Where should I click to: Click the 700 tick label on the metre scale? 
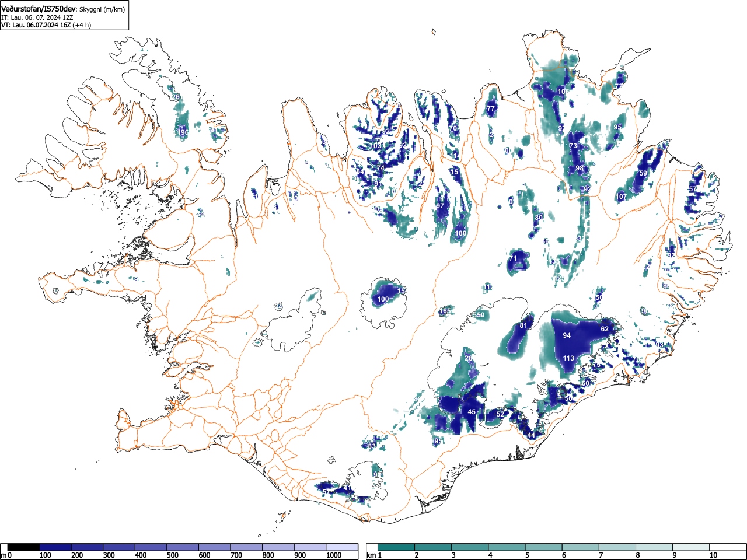coord(236,555)
